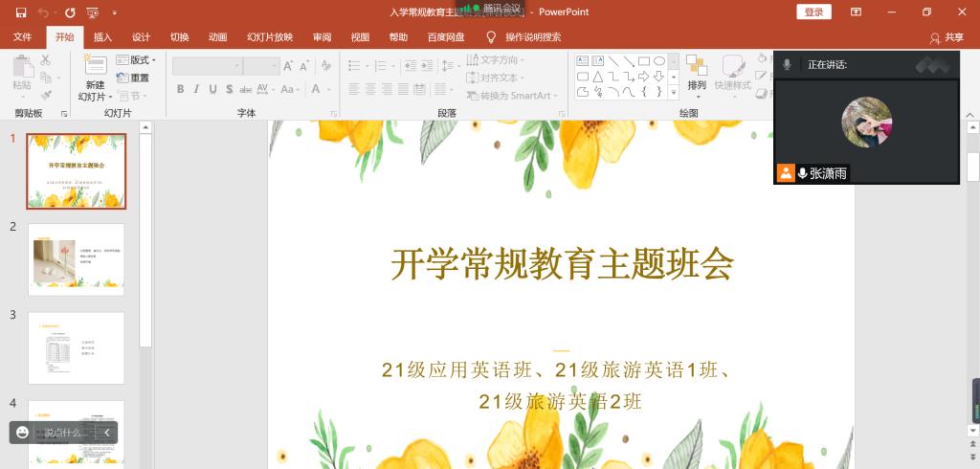Select slide 2 thumbnail
This screenshot has width=980, height=469.
[77, 258]
